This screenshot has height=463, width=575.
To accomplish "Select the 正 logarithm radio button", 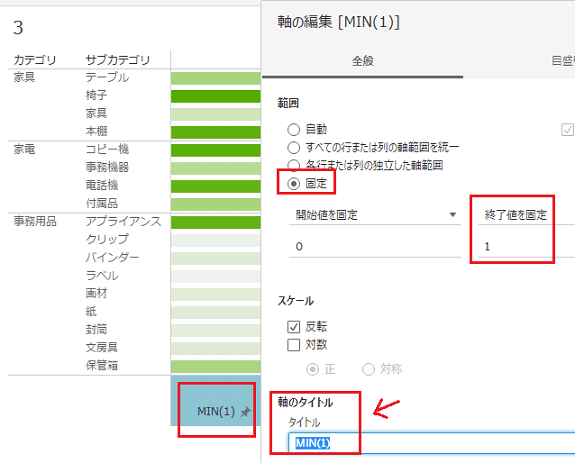I will point(312,369).
